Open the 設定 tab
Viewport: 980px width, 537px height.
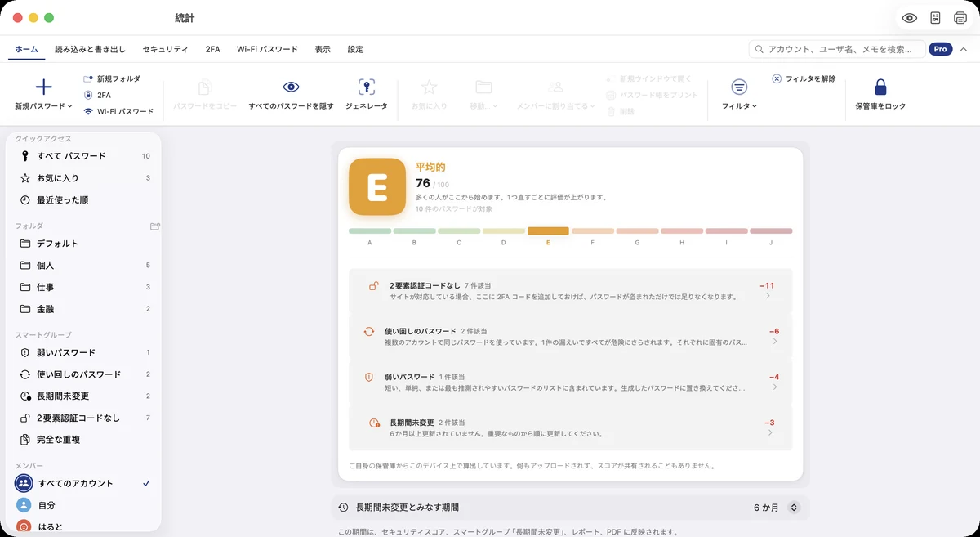tap(355, 49)
